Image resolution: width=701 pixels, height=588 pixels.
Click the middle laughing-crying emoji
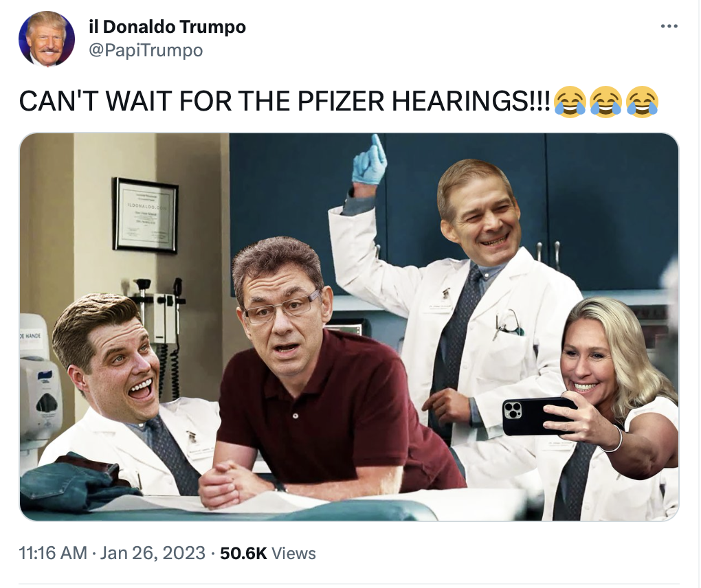[605, 102]
